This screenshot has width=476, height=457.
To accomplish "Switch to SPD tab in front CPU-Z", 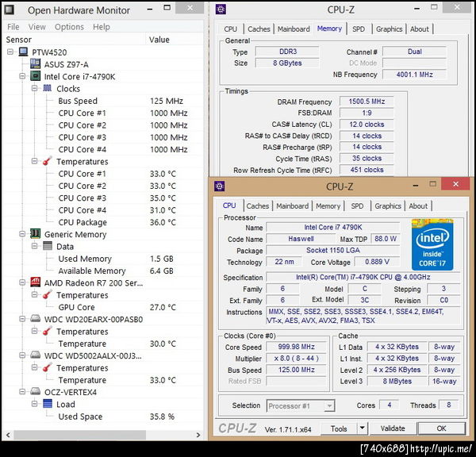I will click(357, 205).
